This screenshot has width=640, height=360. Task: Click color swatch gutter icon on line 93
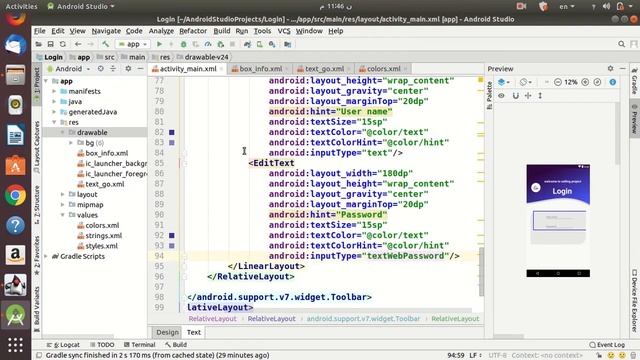(x=172, y=246)
